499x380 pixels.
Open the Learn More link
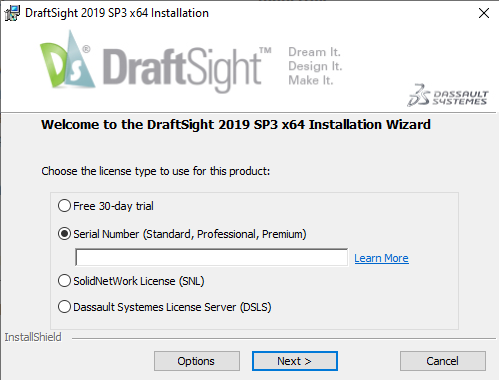click(x=381, y=258)
